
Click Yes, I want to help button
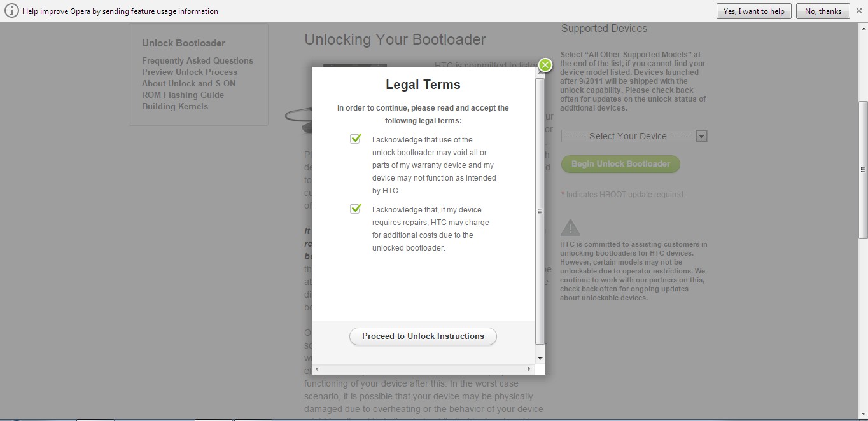[x=754, y=11]
